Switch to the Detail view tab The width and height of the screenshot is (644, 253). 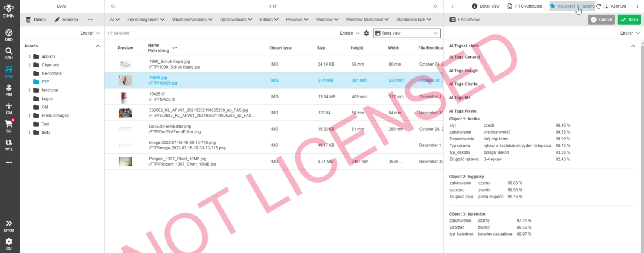click(486, 6)
